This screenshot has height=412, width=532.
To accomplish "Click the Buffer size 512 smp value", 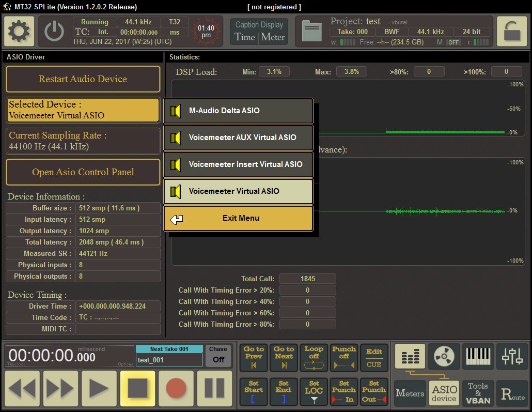I will click(x=118, y=208).
